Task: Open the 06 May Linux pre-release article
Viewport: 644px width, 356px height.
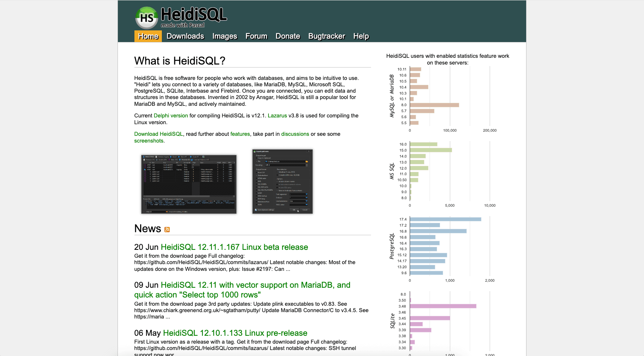Action: click(235, 333)
